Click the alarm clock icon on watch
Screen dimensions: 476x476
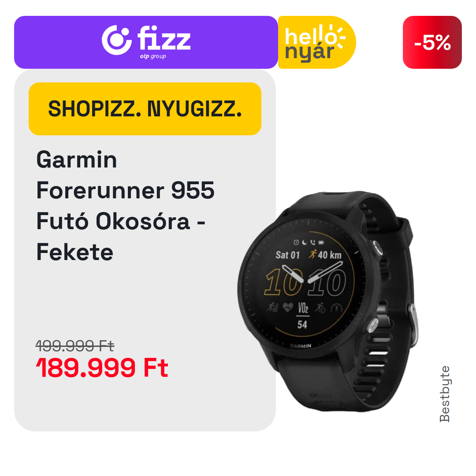click(296, 242)
